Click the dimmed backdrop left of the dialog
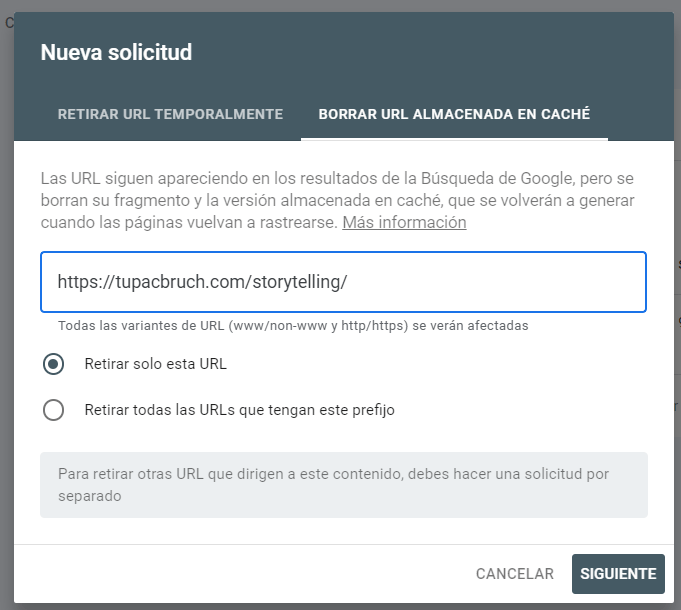The height and width of the screenshot is (610, 681). pyautogui.click(x=6, y=300)
